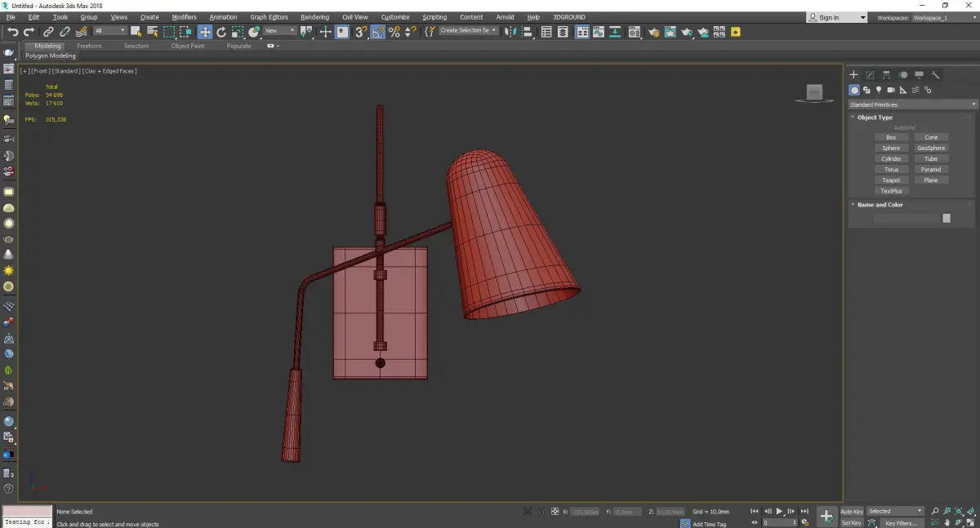
Task: Click the object color swatch in Name and Color
Action: 947,218
